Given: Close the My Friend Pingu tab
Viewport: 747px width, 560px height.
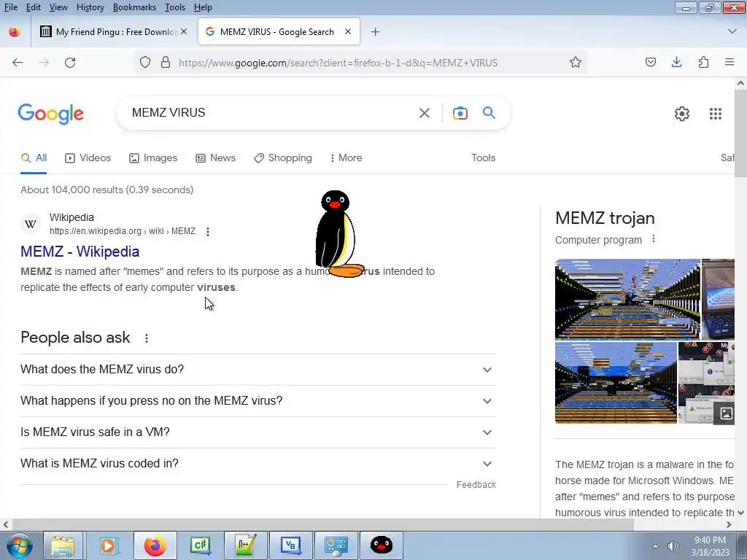Looking at the screenshot, I should pyautogui.click(x=184, y=31).
